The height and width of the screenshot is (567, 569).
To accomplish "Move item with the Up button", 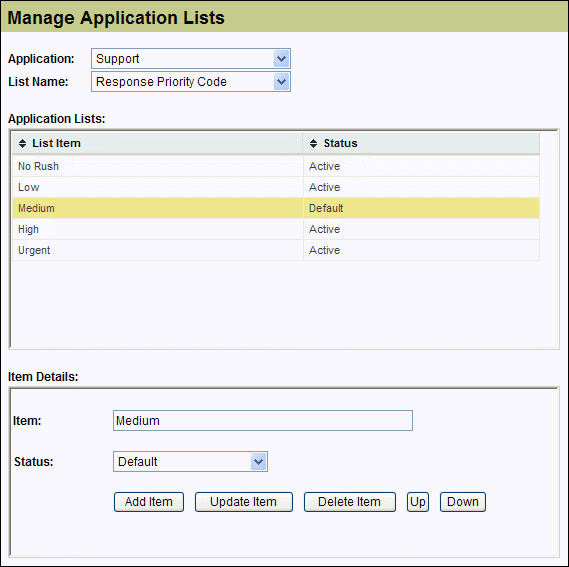I will [x=418, y=502].
